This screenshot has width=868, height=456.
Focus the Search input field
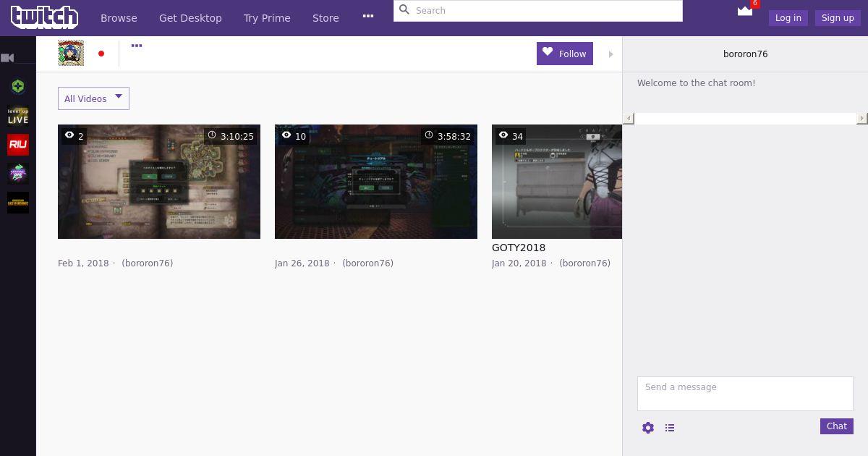538,10
